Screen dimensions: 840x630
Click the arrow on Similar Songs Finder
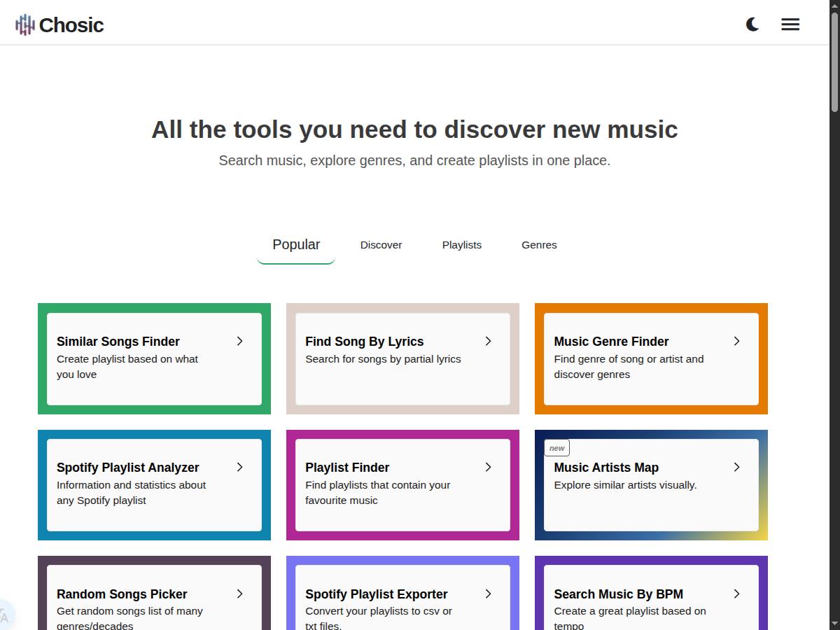[239, 341]
